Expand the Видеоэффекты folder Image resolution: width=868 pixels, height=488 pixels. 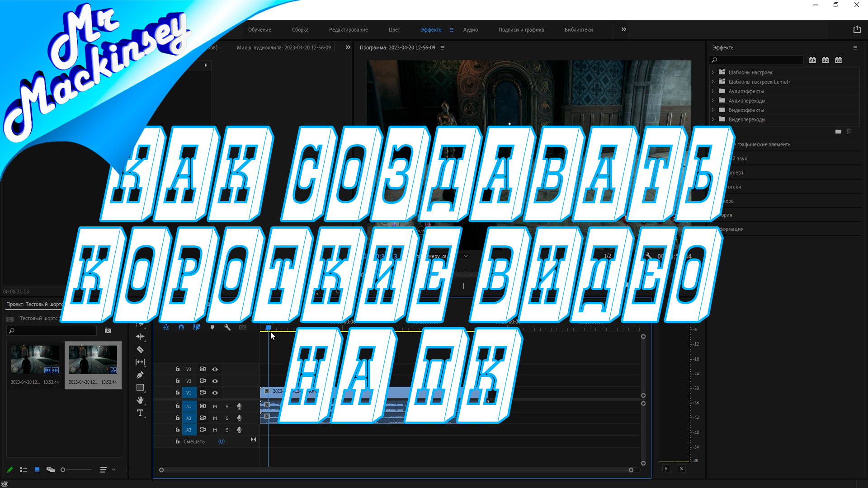click(x=713, y=110)
